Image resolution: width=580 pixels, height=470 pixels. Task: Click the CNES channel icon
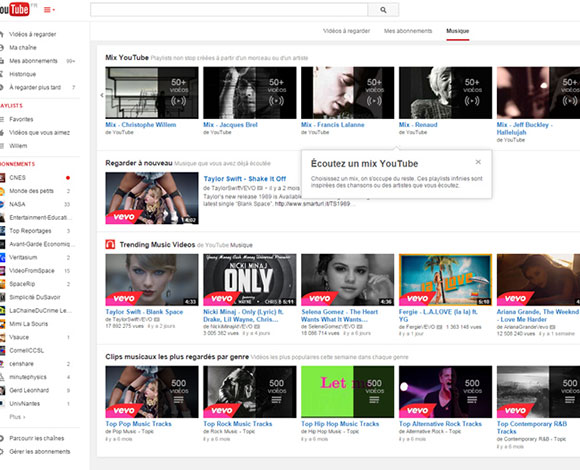(2, 177)
